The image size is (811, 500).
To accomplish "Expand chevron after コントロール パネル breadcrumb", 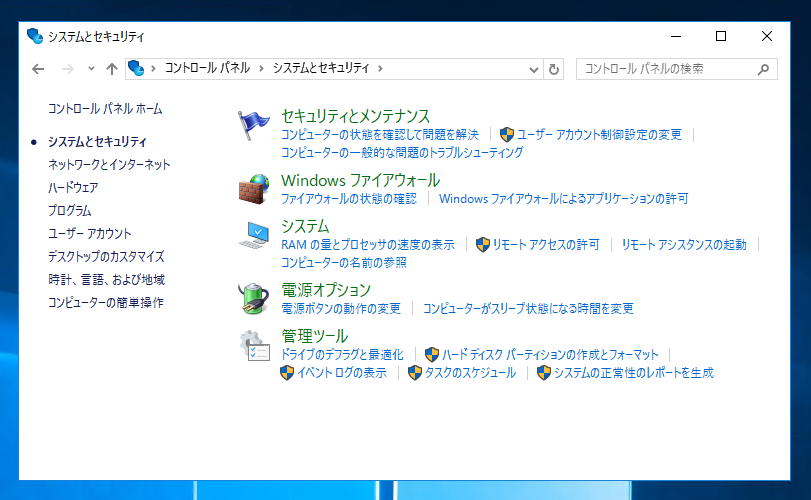I will tap(261, 68).
